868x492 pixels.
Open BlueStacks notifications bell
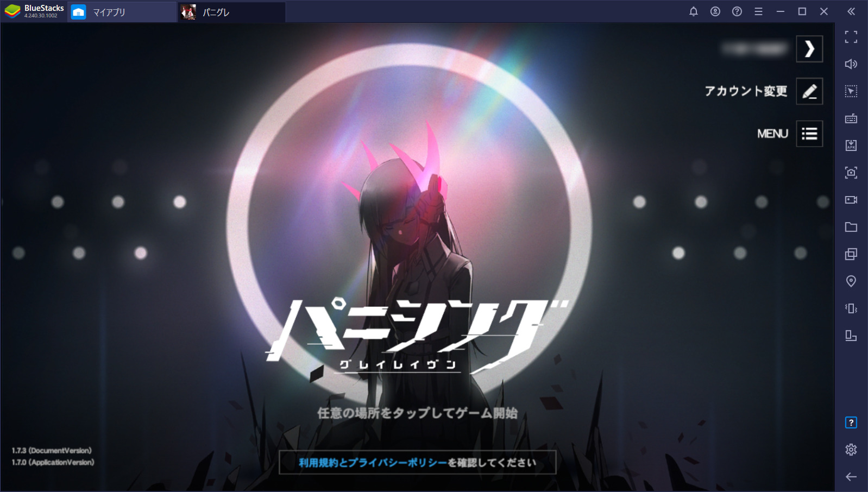694,11
